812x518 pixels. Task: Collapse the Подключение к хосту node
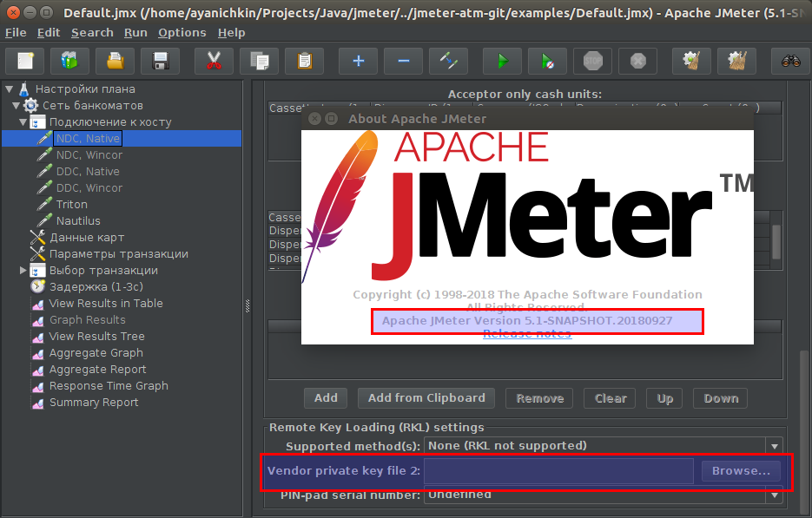click(x=23, y=122)
